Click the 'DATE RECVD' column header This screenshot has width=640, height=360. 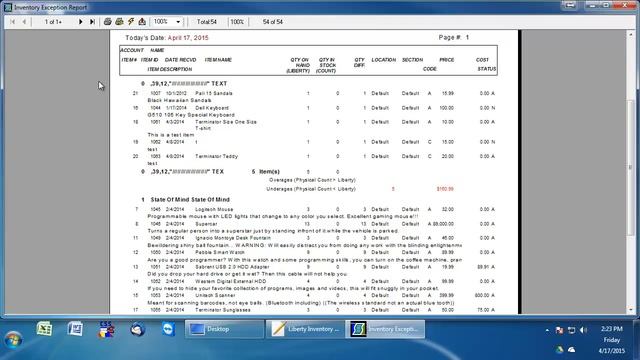pos(180,60)
